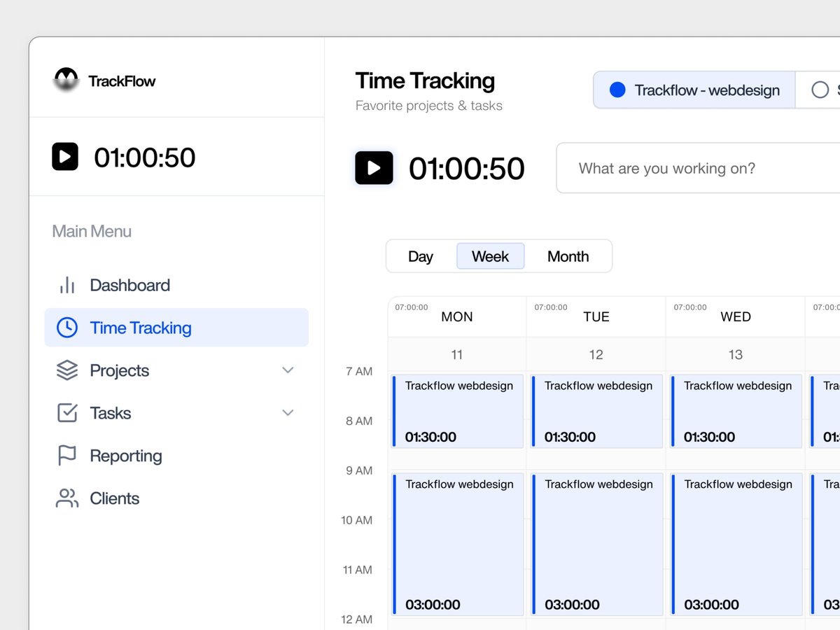Open the Projects menu item
This screenshot has height=630, width=840.
(176, 370)
